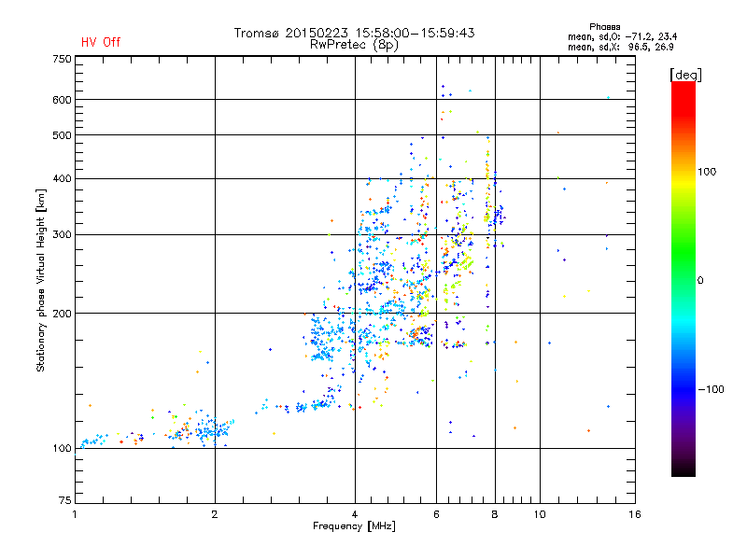Click the x-axis tick label '6'
Image resolution: width=747 pixels, height=560 pixels.
pos(436,514)
